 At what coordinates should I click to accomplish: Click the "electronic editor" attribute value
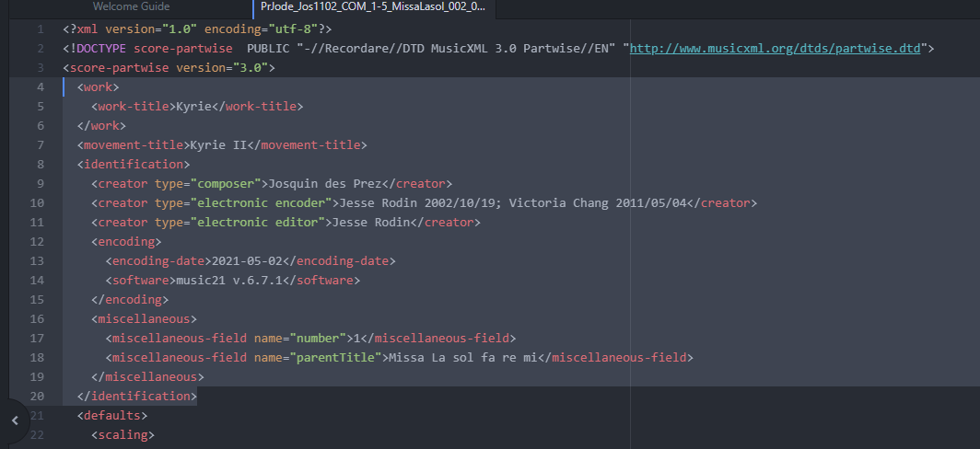(257, 222)
